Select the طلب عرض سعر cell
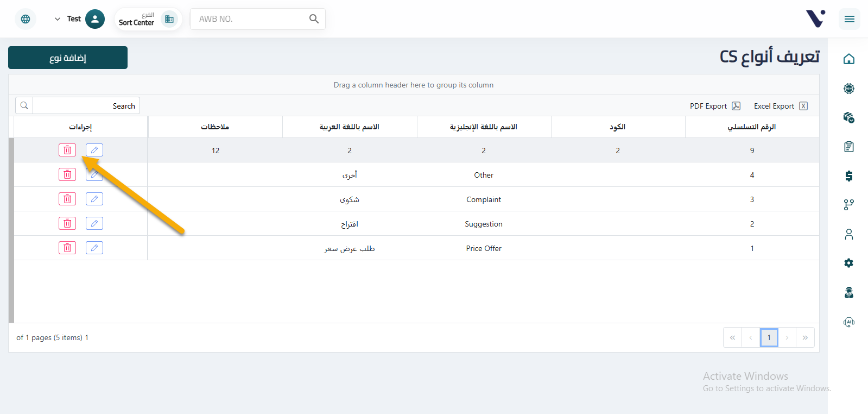Image resolution: width=868 pixels, height=414 pixels. click(x=350, y=248)
